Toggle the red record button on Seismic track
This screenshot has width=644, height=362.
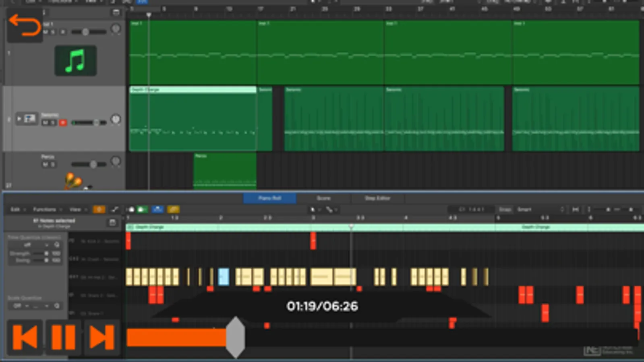tap(63, 122)
